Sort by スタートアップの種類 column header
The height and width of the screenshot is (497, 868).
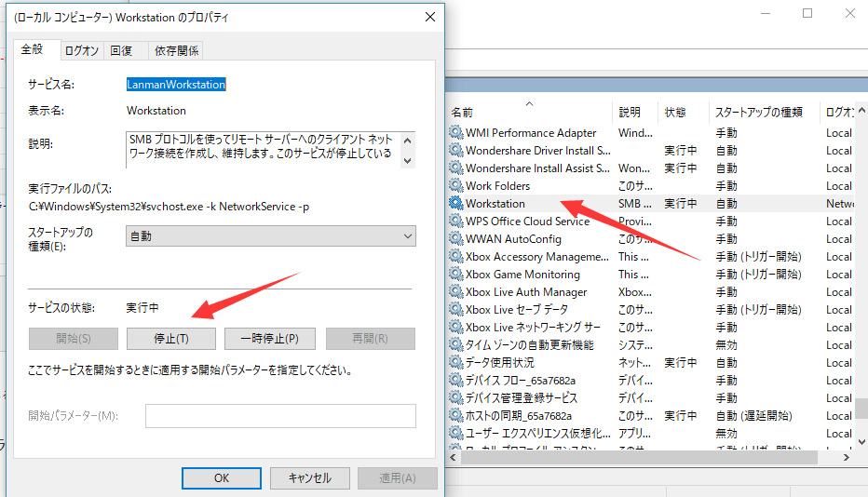(x=764, y=113)
